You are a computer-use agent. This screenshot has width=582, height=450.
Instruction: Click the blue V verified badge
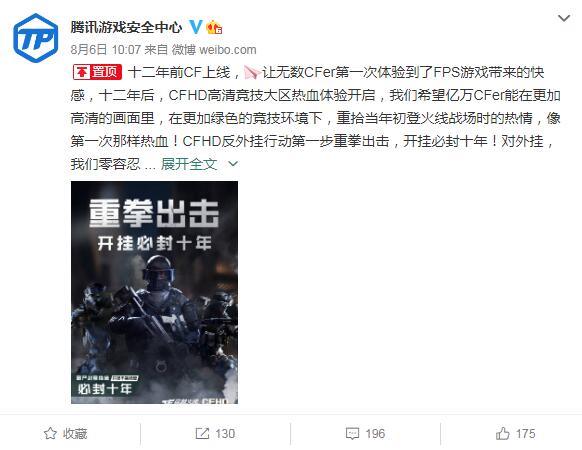tap(196, 27)
